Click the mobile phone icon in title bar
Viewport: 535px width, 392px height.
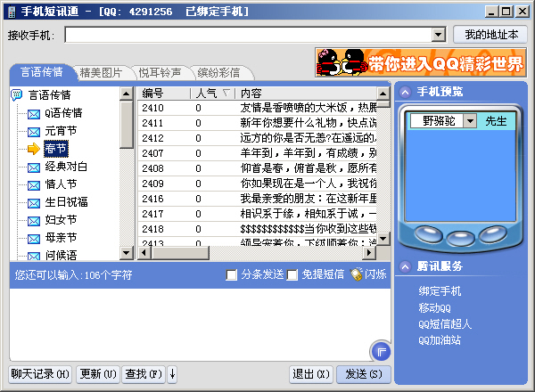pos(12,12)
